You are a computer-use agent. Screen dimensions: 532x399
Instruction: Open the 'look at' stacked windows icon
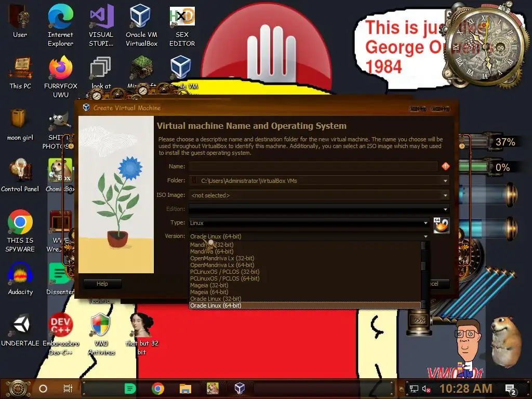pos(101,73)
